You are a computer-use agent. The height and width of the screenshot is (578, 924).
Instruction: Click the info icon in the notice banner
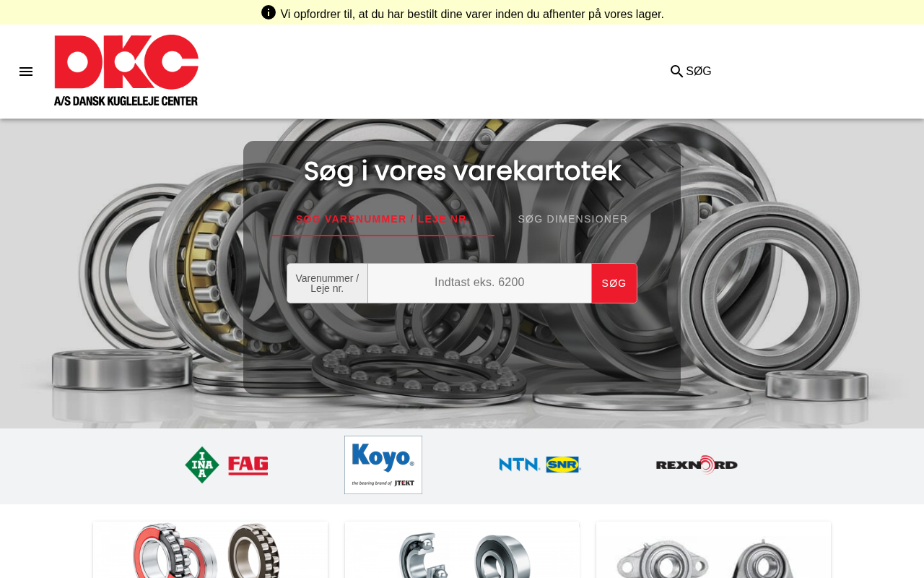269,12
